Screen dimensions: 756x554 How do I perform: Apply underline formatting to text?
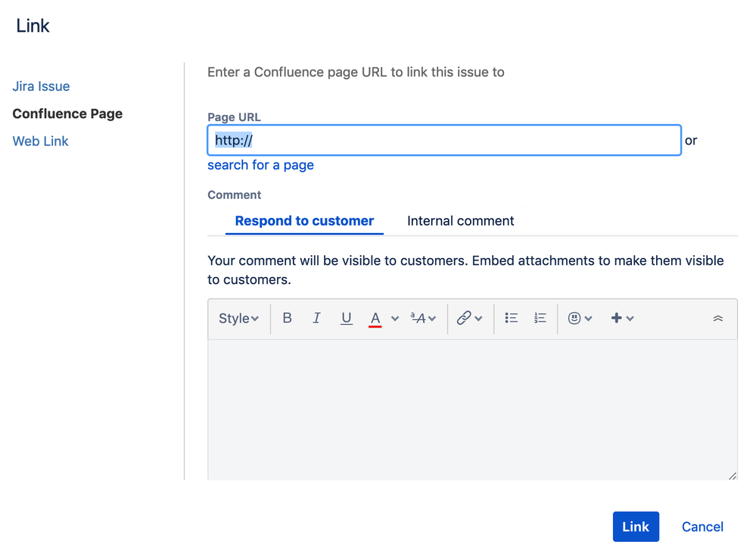tap(346, 319)
